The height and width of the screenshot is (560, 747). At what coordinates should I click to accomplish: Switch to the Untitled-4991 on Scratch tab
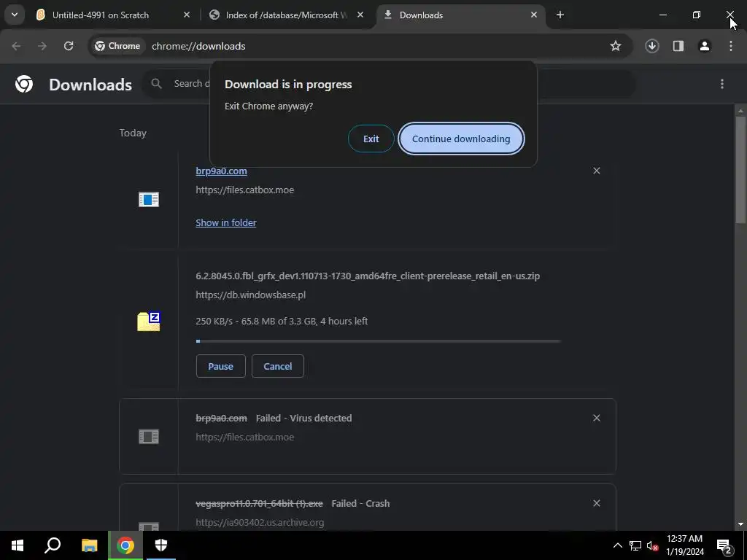pos(100,15)
